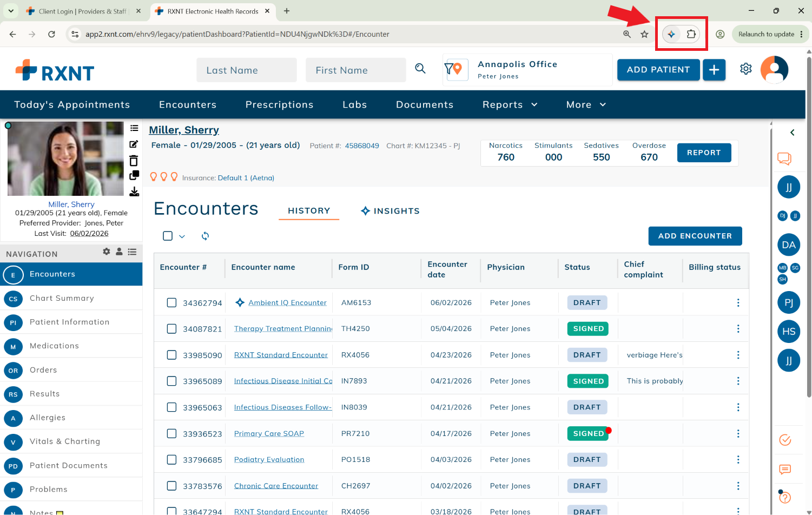Click the copy patient icon
The width and height of the screenshot is (812, 515).
click(x=134, y=175)
